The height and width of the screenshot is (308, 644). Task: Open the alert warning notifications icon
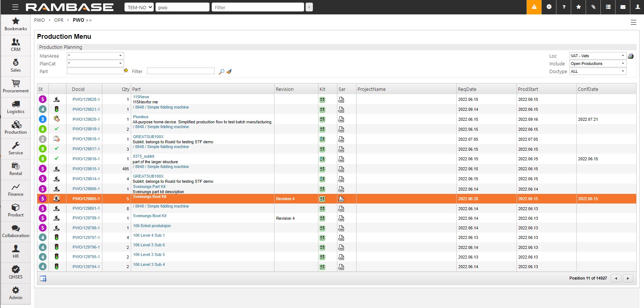pos(534,7)
